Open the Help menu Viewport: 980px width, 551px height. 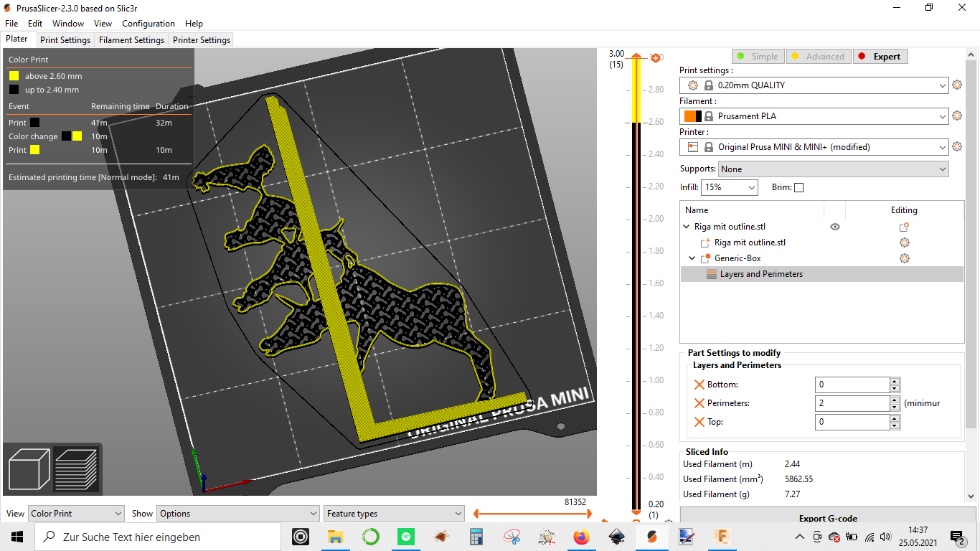coord(194,24)
